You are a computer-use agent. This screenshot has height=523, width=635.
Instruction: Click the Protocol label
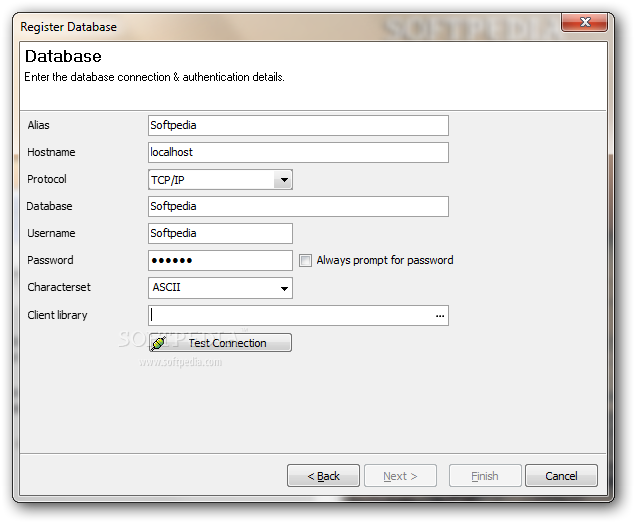pyautogui.click(x=47, y=179)
